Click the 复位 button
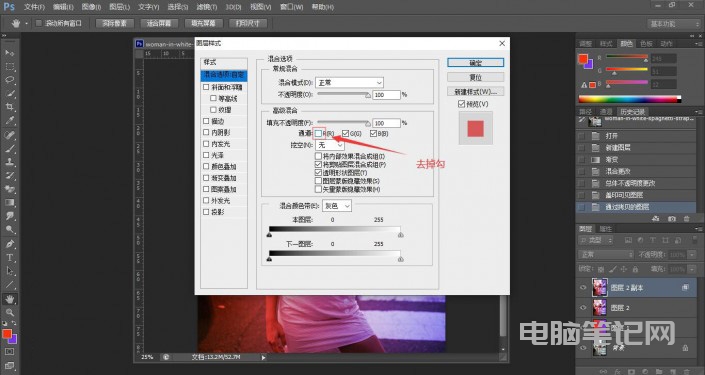The image size is (705, 375). coord(475,77)
